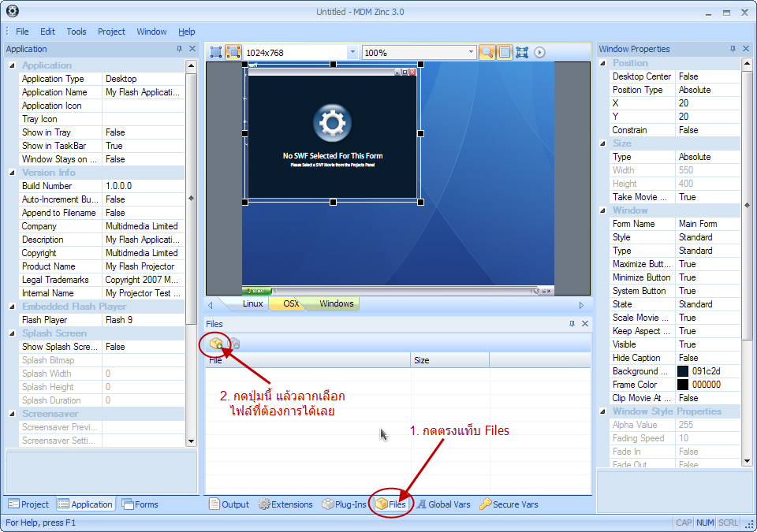Close the Files panel
Viewport: 757px width, 532px height.
click(x=585, y=324)
